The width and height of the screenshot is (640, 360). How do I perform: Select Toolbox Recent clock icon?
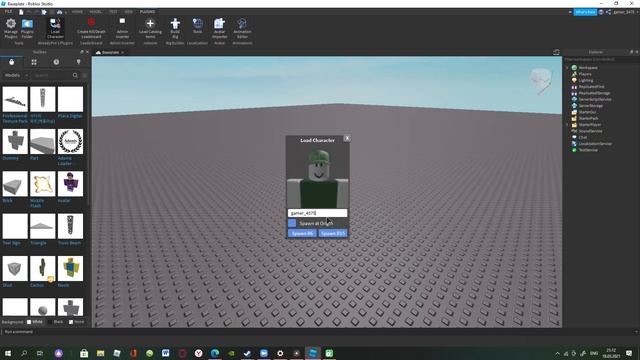56,62
